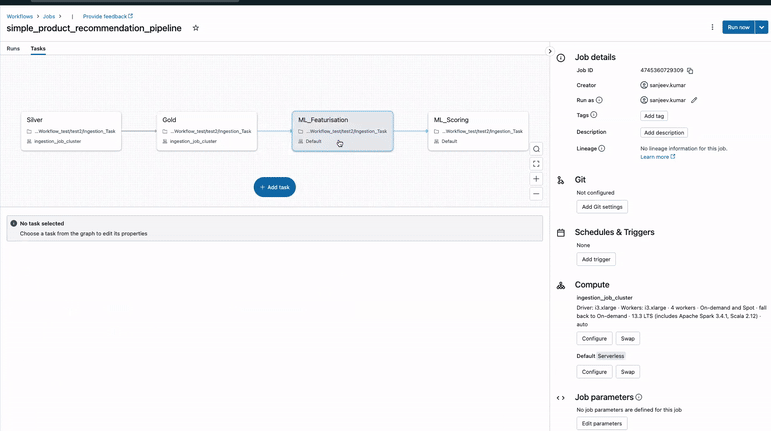
Task: Search tasks in the graph canvas
Action: click(536, 149)
